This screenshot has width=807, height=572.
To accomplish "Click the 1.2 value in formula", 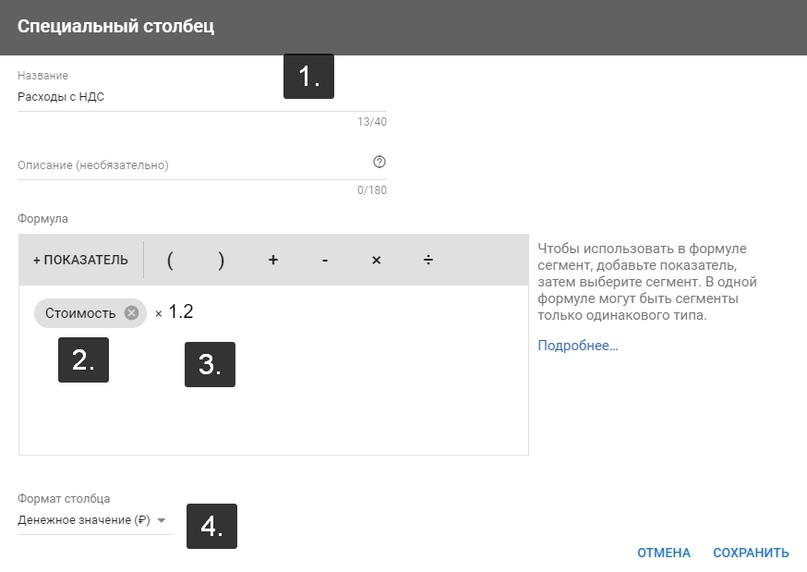I will 181,311.
